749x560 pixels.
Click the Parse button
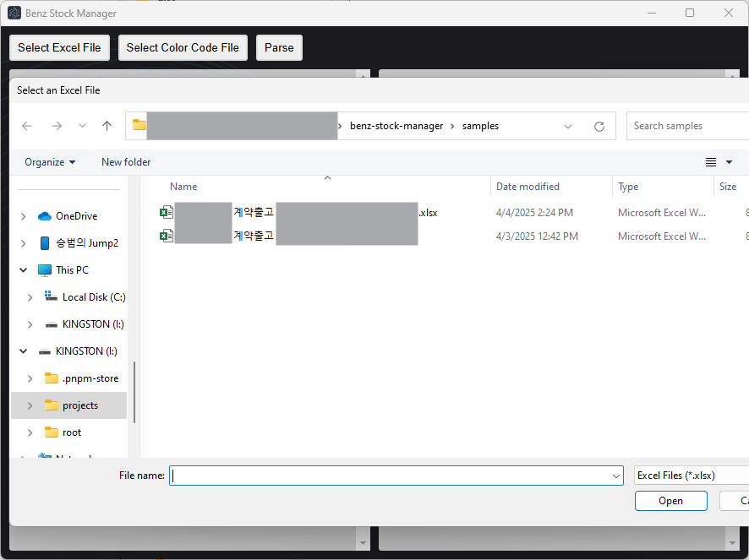(x=279, y=48)
